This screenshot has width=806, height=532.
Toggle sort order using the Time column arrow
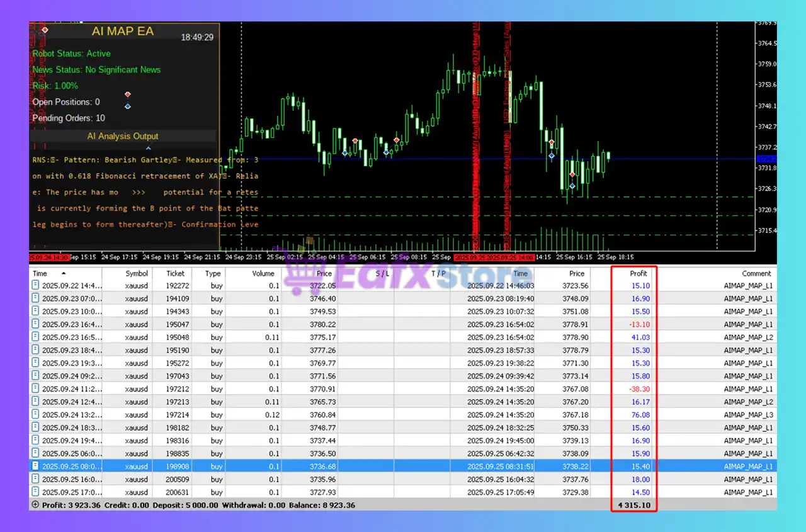coord(64,274)
